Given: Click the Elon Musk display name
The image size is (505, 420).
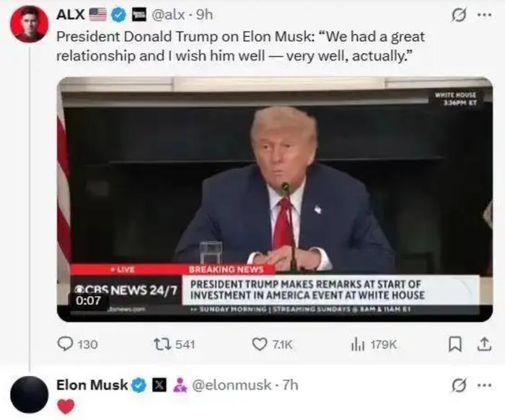Looking at the screenshot, I should tap(92, 385).
